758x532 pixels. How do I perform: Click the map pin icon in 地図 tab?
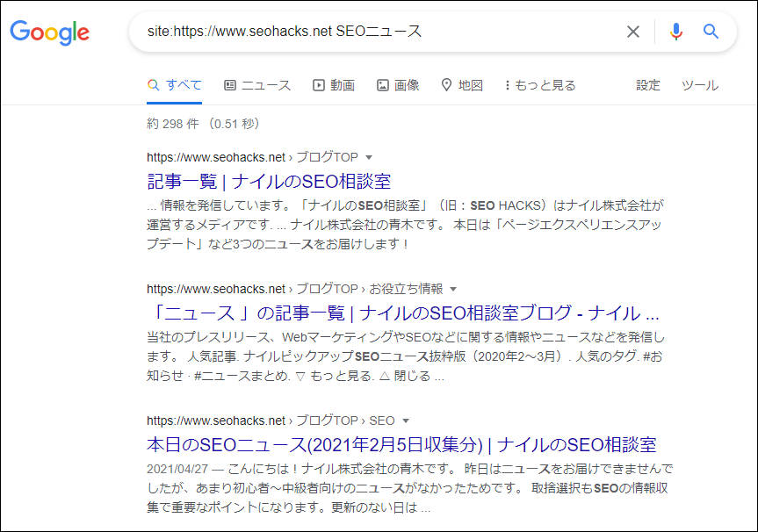pos(446,85)
